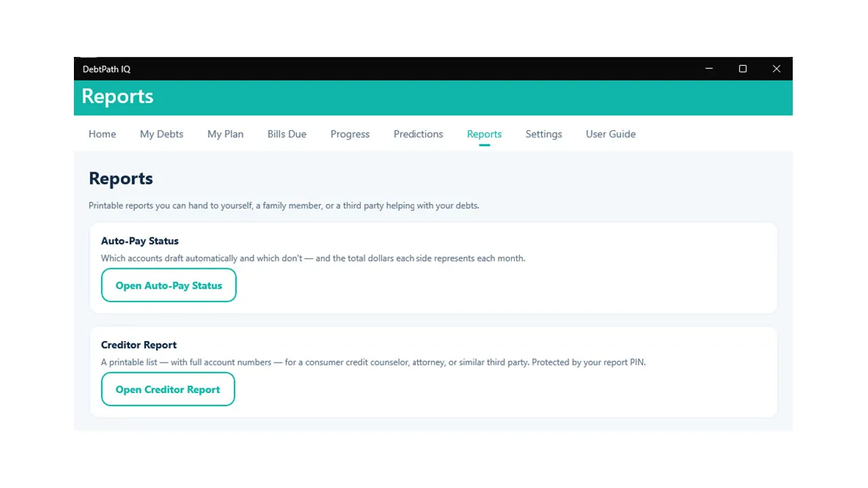Navigate to the Settings tab
This screenshot has width=868, height=488.
(x=544, y=134)
